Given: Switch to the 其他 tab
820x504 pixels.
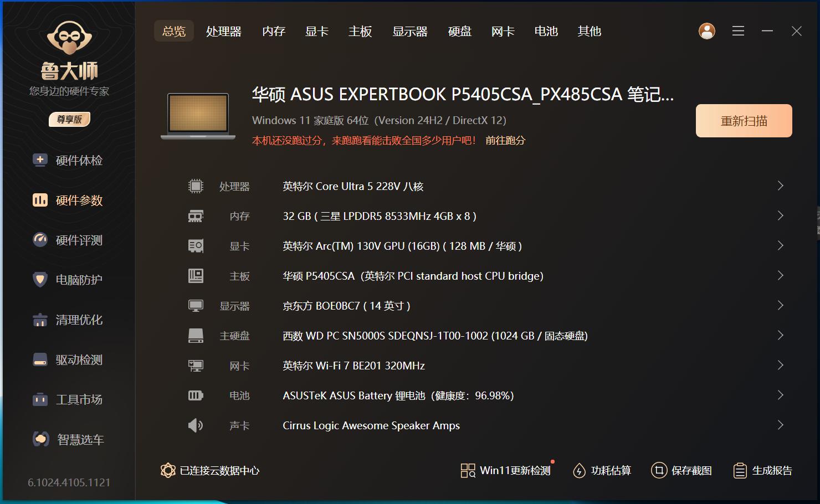Looking at the screenshot, I should pyautogui.click(x=590, y=32).
